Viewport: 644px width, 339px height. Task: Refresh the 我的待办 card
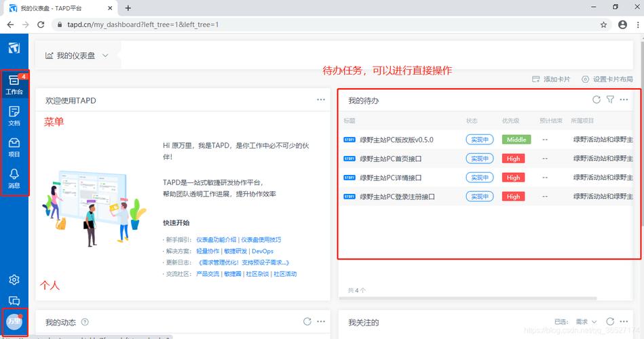[596, 100]
